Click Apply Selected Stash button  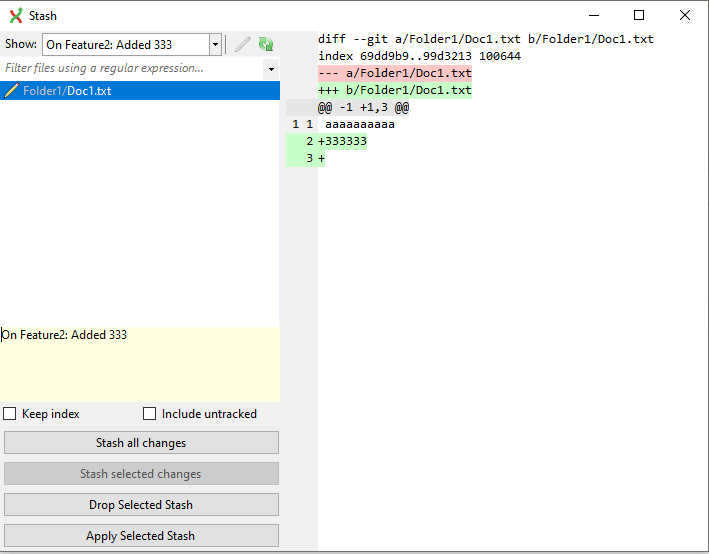141,535
